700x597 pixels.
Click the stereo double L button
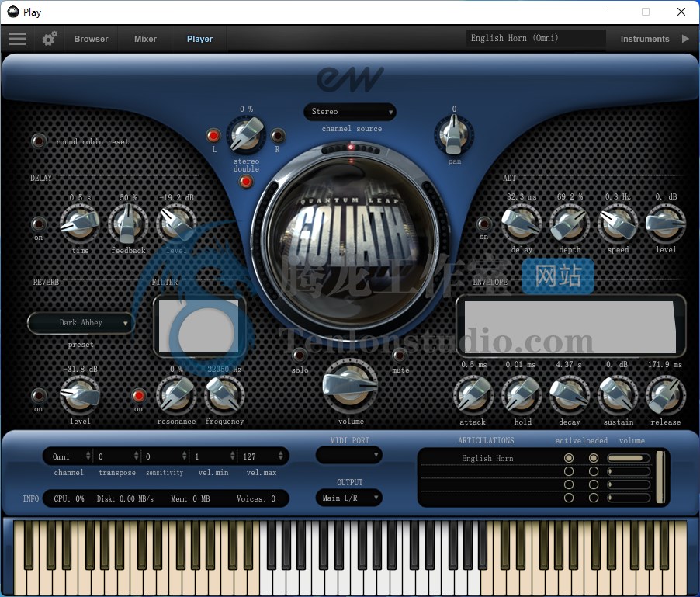pyautogui.click(x=213, y=137)
